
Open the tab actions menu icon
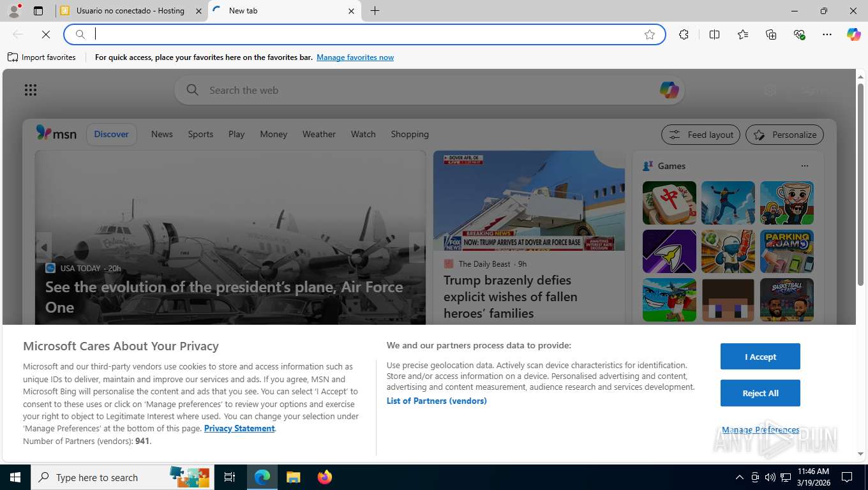tap(38, 11)
